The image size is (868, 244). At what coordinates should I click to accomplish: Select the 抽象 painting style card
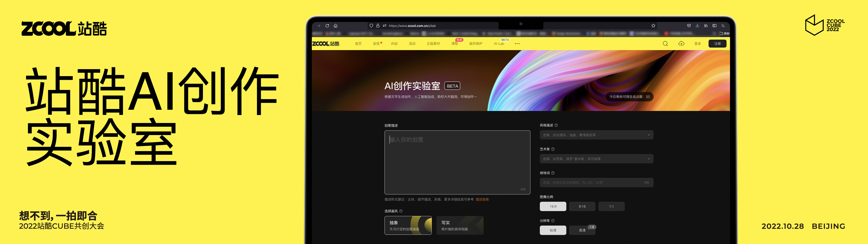(x=408, y=225)
